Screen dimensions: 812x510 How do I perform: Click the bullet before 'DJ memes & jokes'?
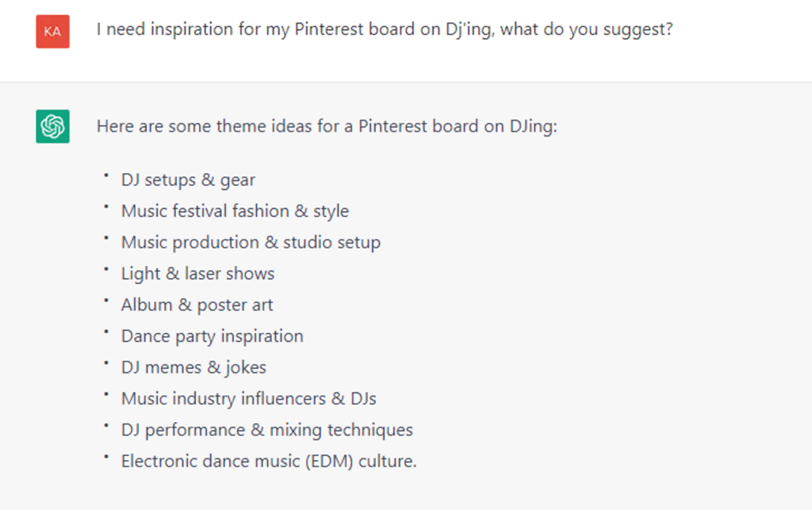pyautogui.click(x=105, y=363)
